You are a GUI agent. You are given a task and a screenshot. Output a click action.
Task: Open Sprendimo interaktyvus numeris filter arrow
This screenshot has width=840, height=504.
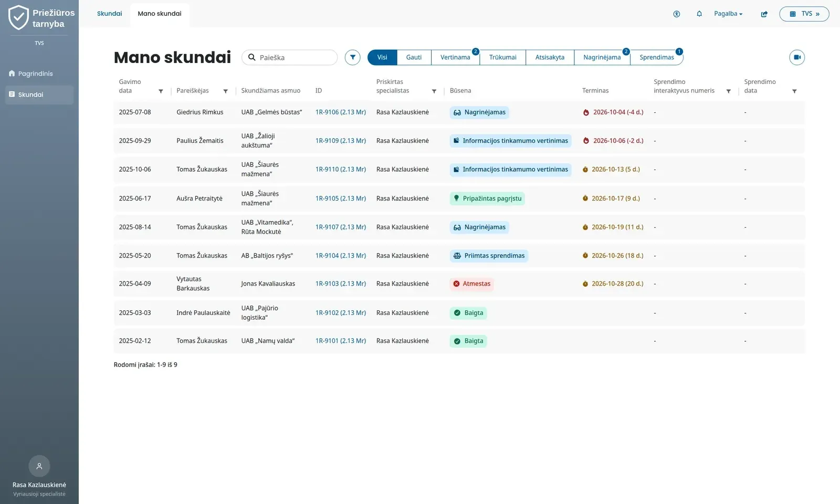pyautogui.click(x=729, y=91)
